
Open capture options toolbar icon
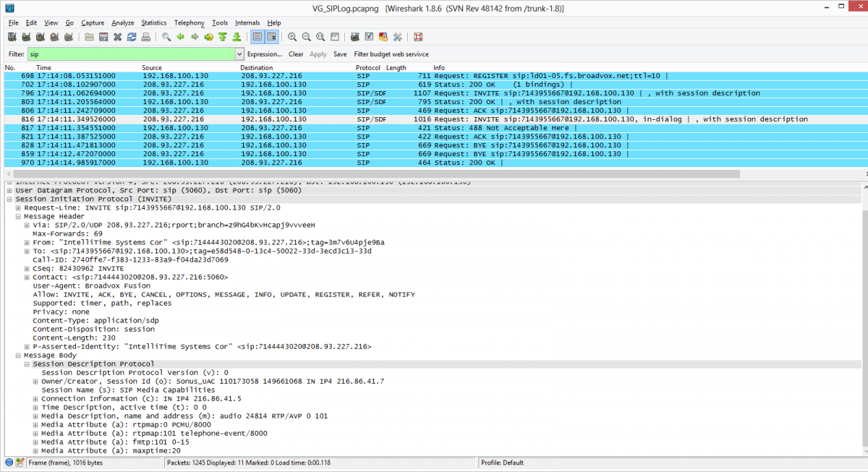tap(27, 37)
